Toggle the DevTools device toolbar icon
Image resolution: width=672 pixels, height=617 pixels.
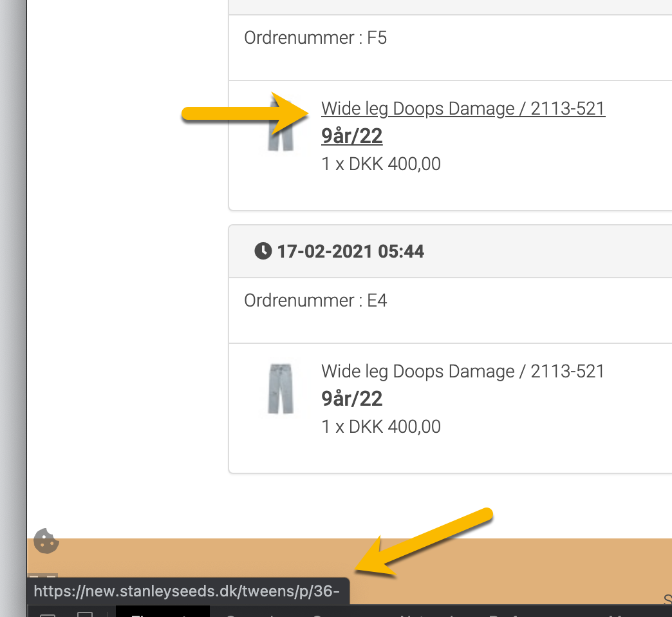(85, 614)
